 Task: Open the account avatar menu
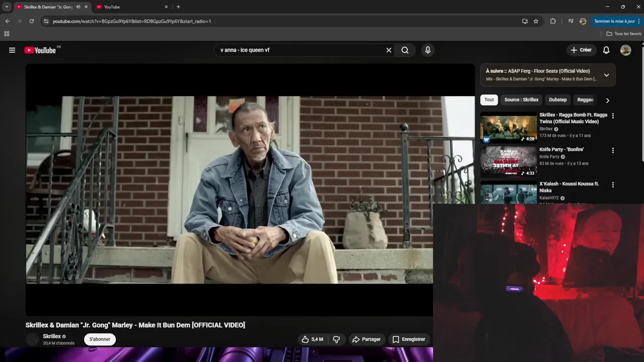pos(625,50)
